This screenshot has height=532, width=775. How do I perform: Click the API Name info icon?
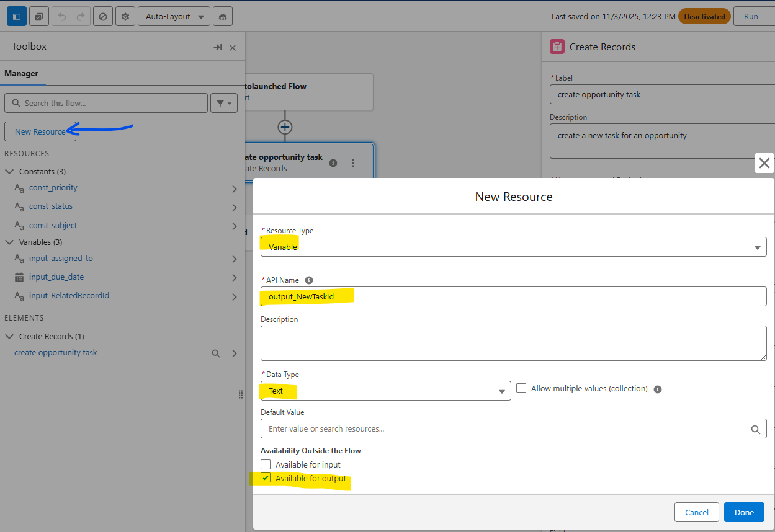point(309,280)
